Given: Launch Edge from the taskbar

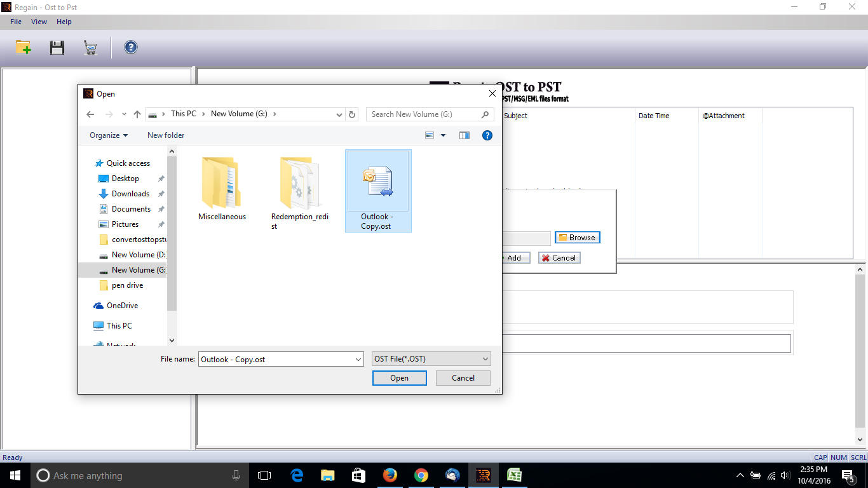Looking at the screenshot, I should pyautogui.click(x=297, y=475).
